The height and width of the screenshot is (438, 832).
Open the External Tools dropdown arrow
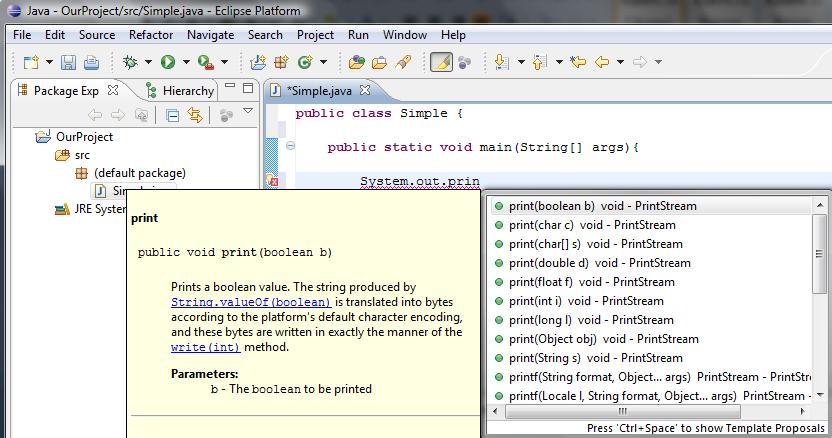224,62
